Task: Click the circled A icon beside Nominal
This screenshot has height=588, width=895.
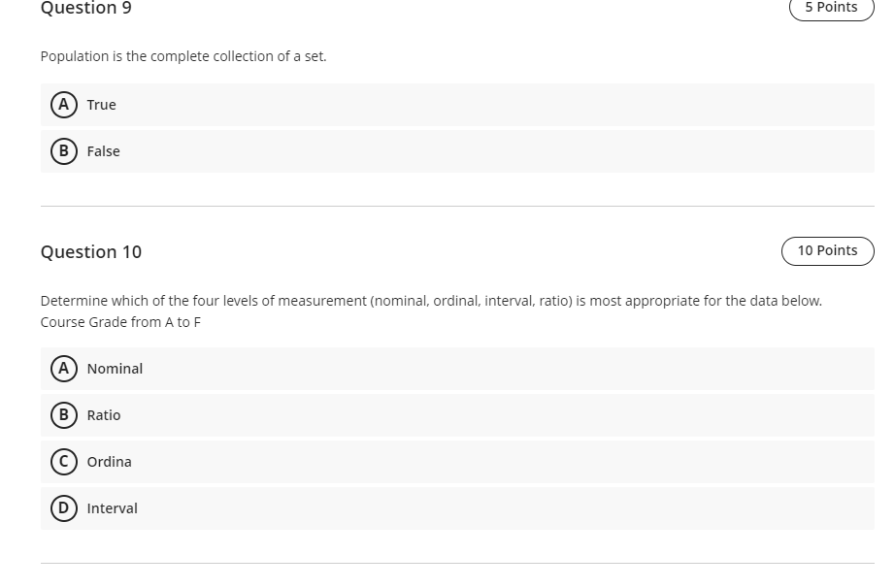Action: click(64, 369)
